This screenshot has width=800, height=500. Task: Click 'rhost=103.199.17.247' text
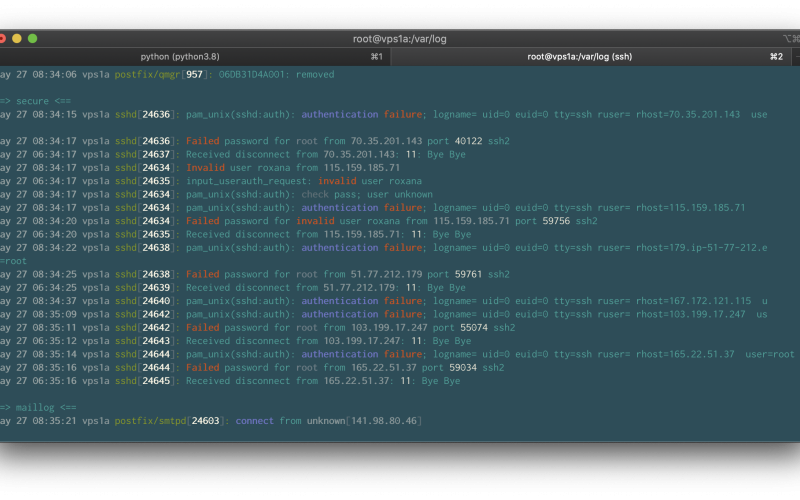[x=691, y=314]
